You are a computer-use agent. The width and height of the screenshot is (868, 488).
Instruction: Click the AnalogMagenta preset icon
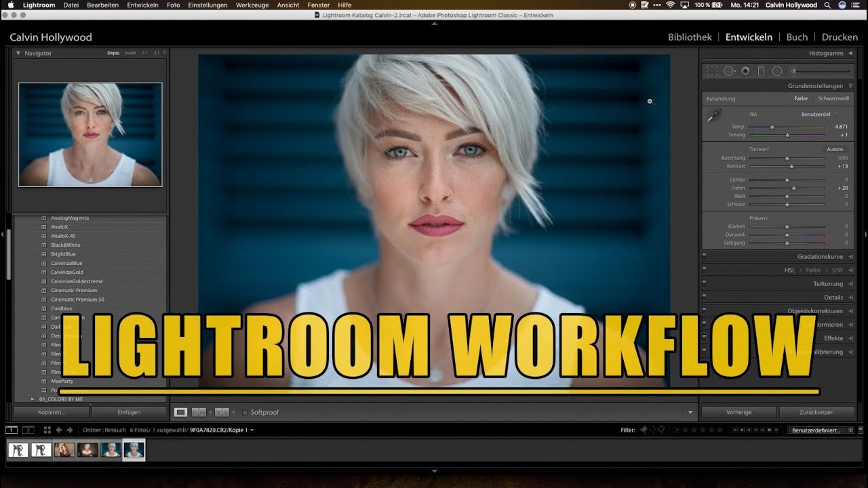[x=43, y=218]
